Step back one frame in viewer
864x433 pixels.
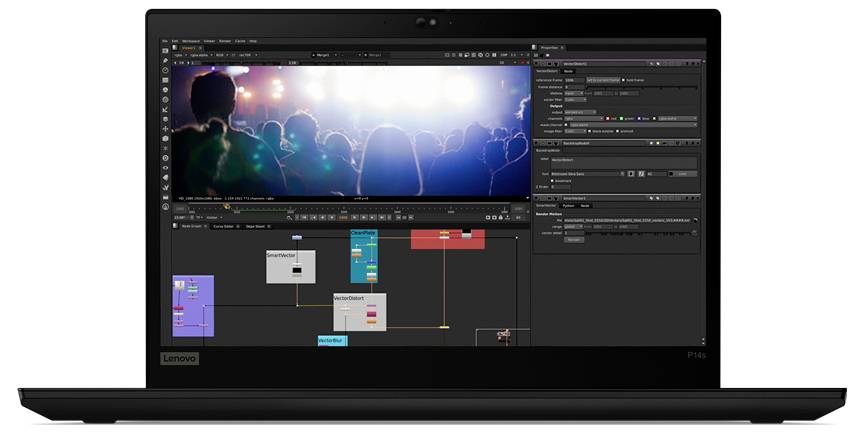[322, 217]
